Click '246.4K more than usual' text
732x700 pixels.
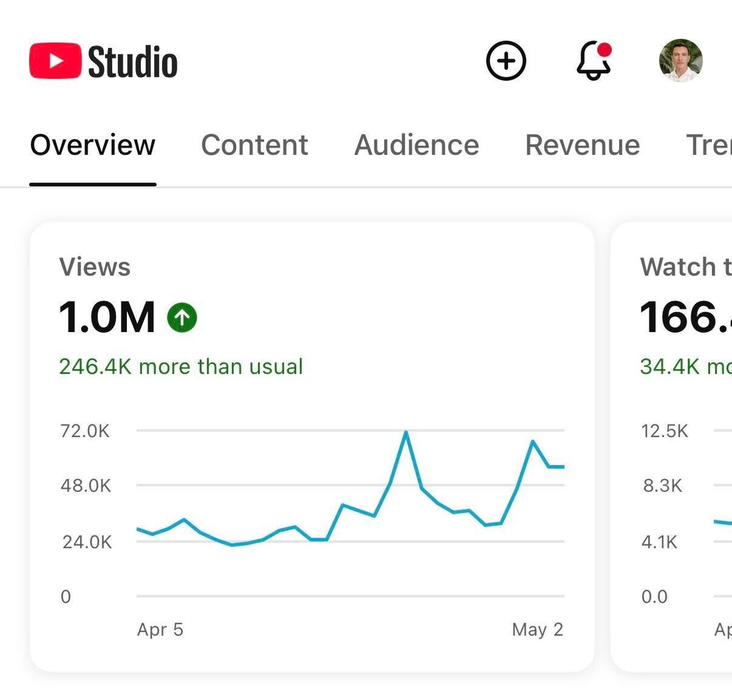tap(181, 367)
